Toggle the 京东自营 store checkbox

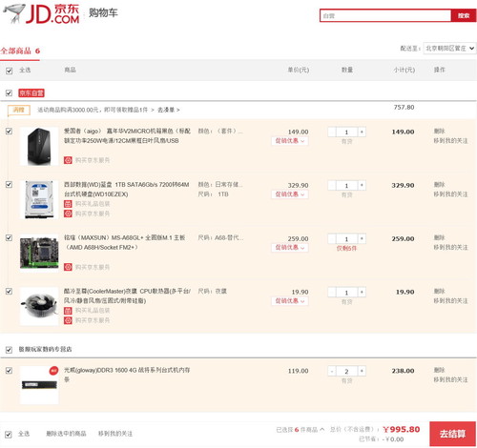[9, 93]
